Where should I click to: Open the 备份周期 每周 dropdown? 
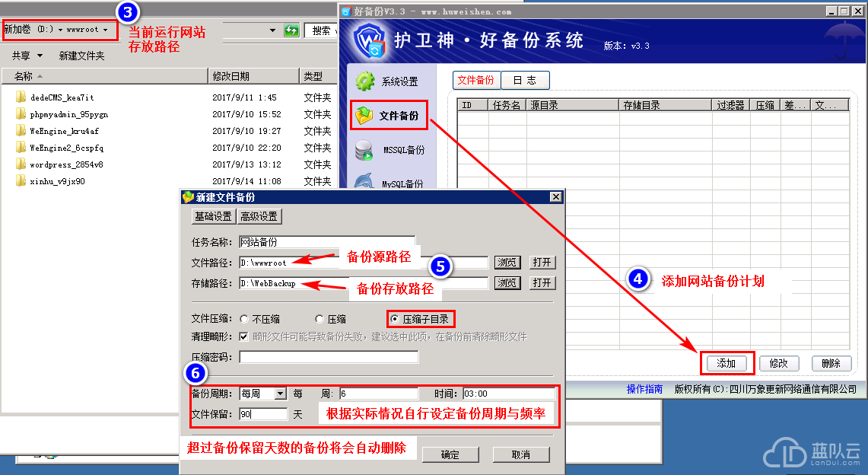click(281, 394)
